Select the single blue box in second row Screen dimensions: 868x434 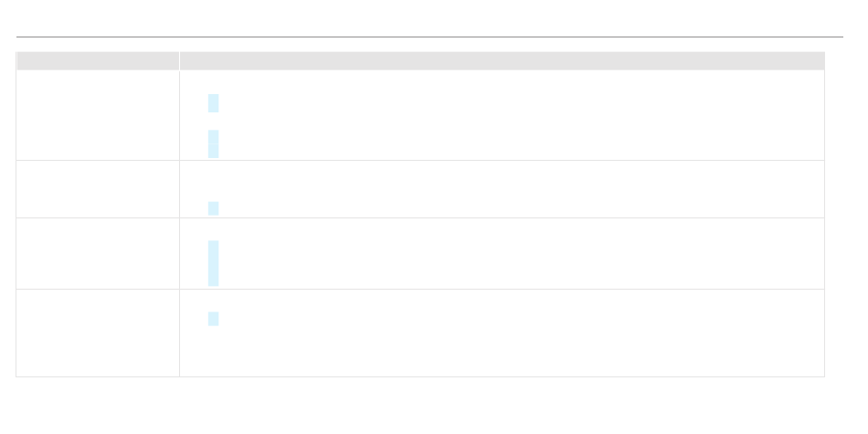tap(213, 208)
